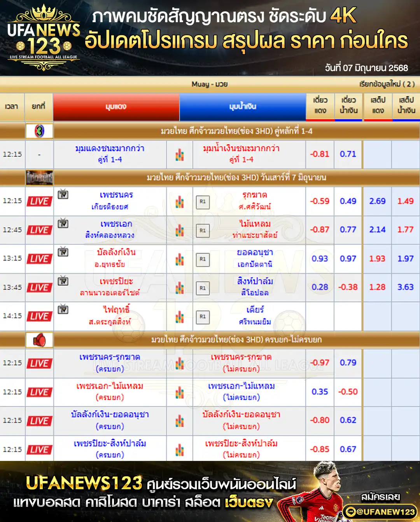Click date text วันที่ 07 มิถุนายน 2568
This screenshot has height=522, width=420.
point(366,68)
